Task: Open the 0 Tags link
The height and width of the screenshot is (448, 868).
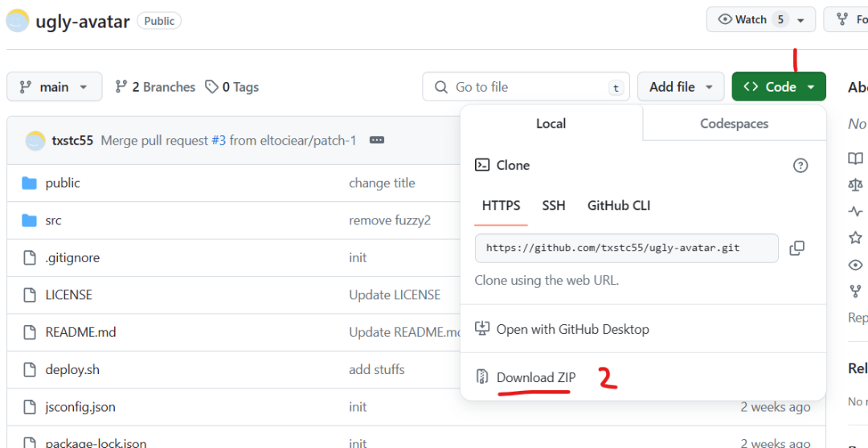Action: tap(232, 87)
